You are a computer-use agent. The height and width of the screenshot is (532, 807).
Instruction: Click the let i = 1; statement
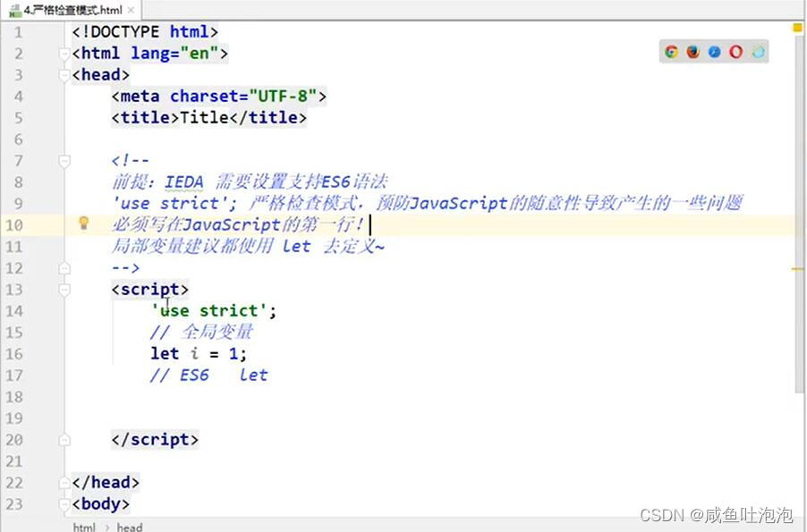click(x=199, y=354)
